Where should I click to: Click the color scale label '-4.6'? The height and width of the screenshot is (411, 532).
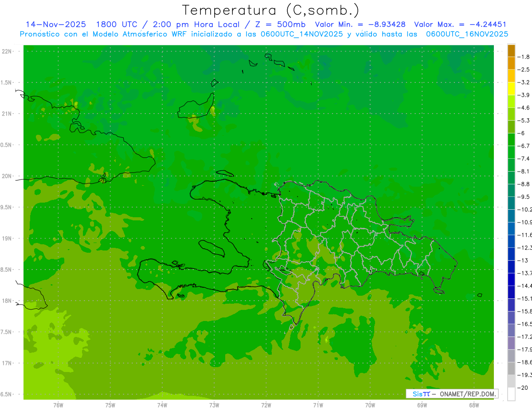[x=524, y=108]
